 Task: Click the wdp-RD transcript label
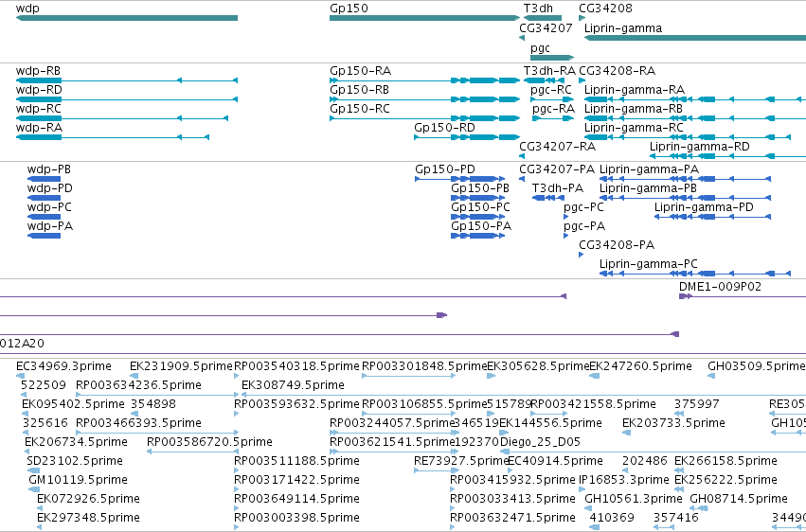[x=39, y=90]
